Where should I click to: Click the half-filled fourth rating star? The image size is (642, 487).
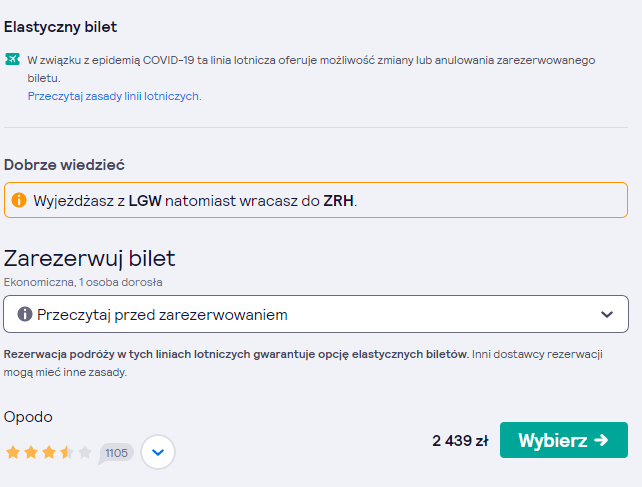click(x=67, y=452)
